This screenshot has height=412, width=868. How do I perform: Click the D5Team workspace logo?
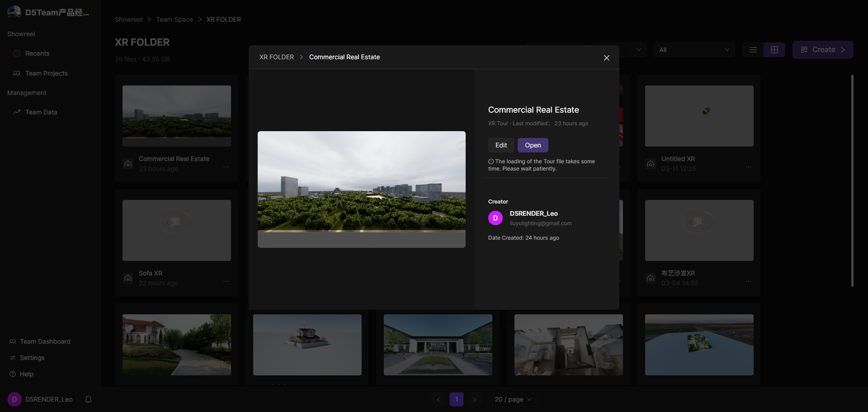pos(14,12)
